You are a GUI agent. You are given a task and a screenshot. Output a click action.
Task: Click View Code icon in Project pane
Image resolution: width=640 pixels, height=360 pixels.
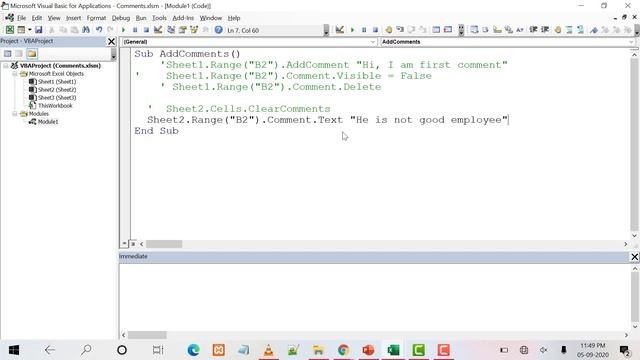pyautogui.click(x=7, y=53)
